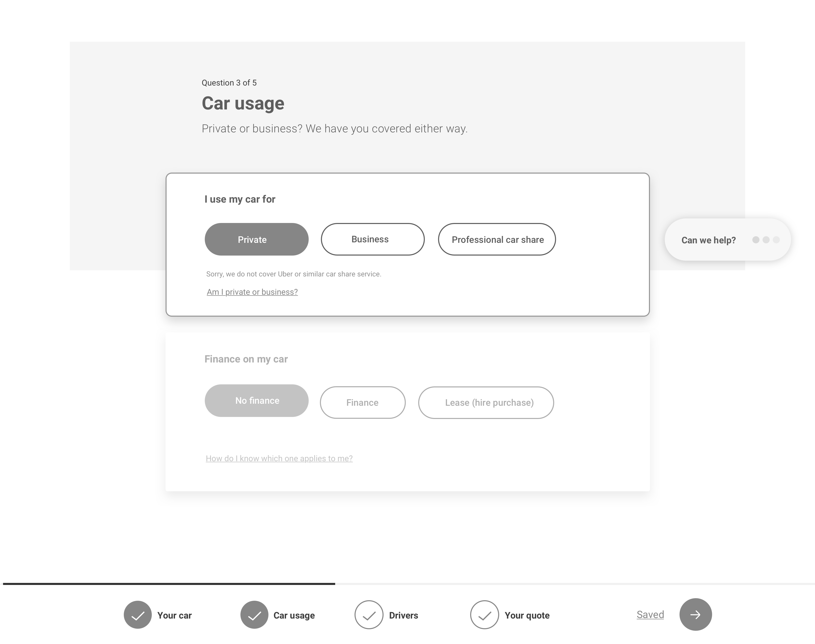Image resolution: width=815 pixels, height=644 pixels.
Task: Choose Professional car share option
Action: 497,239
